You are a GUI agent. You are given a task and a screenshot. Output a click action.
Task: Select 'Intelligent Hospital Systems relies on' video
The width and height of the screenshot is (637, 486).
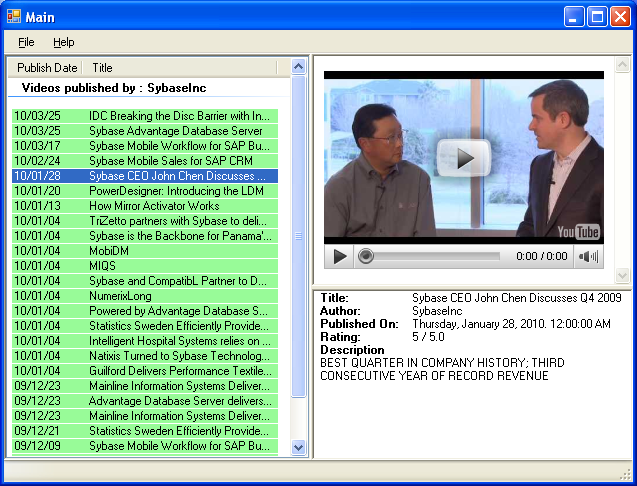pos(145,341)
